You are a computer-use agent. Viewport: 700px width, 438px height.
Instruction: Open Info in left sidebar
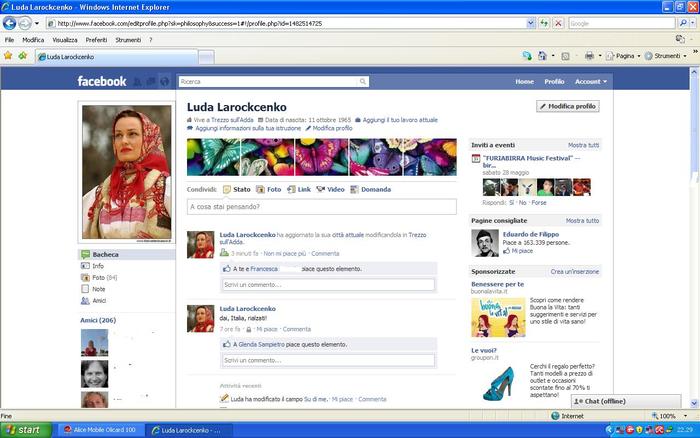[x=98, y=266]
